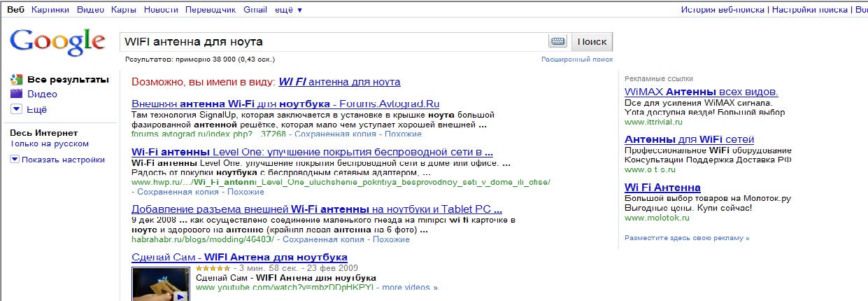The width and height of the screenshot is (868, 301).
Task: Click the youtube.com/watch URL text
Action: click(x=286, y=287)
